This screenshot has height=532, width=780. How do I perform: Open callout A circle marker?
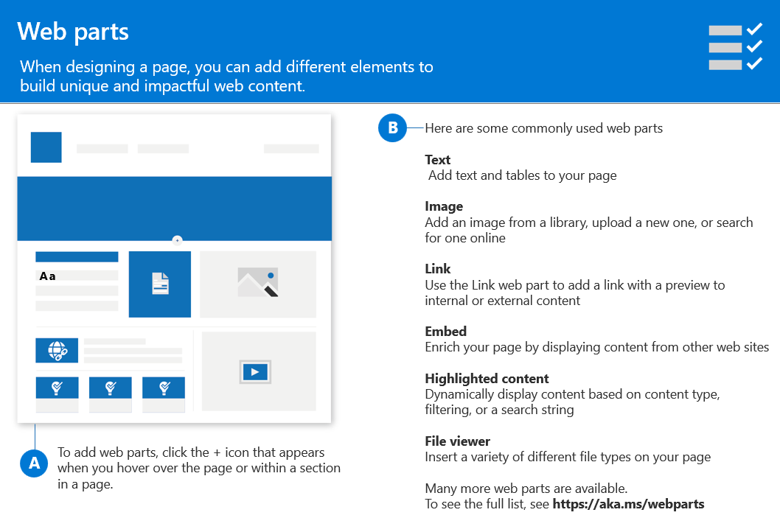[33, 463]
